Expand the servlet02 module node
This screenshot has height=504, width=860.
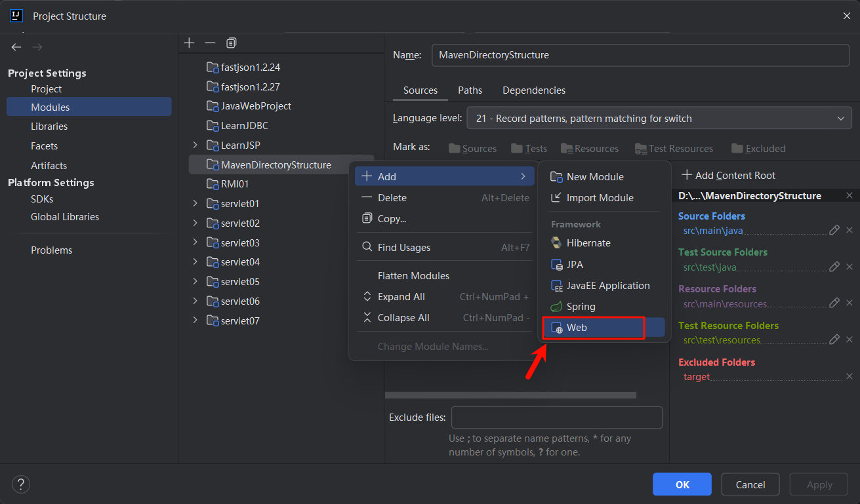195,223
